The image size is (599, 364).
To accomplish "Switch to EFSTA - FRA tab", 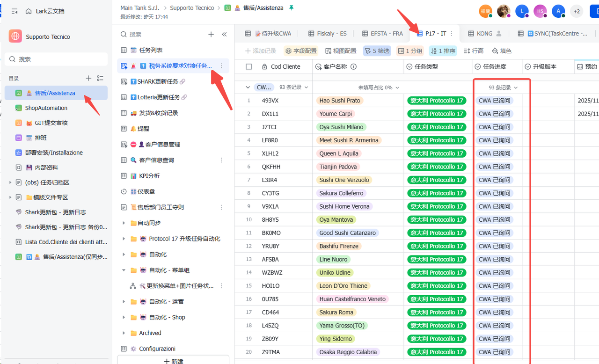I will pyautogui.click(x=382, y=34).
